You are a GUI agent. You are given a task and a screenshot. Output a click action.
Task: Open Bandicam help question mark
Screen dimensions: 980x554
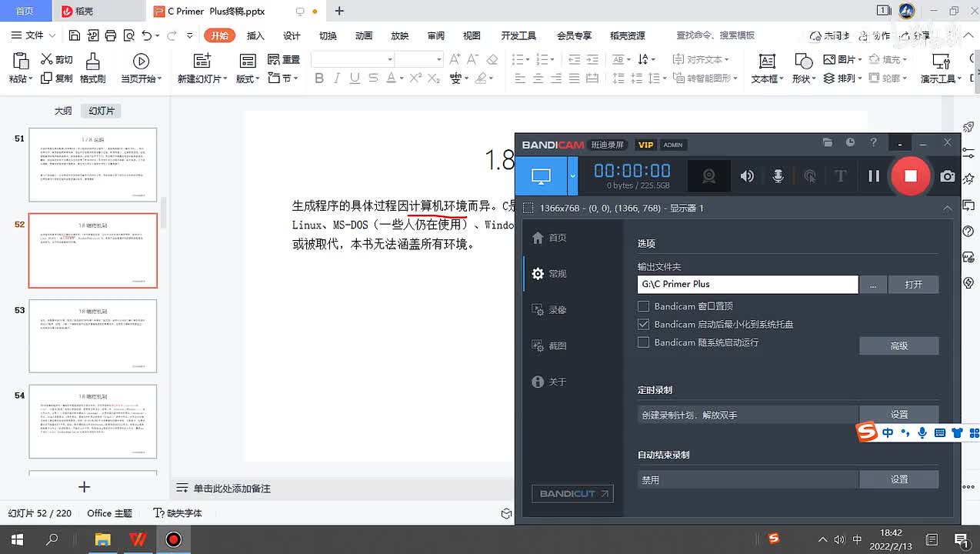pyautogui.click(x=873, y=142)
